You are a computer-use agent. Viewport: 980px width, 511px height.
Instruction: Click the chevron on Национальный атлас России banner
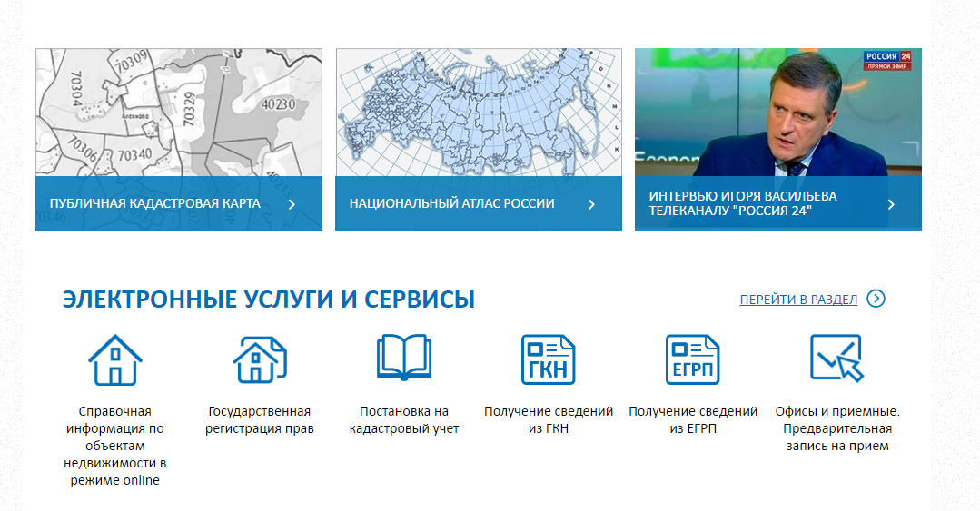point(591,204)
